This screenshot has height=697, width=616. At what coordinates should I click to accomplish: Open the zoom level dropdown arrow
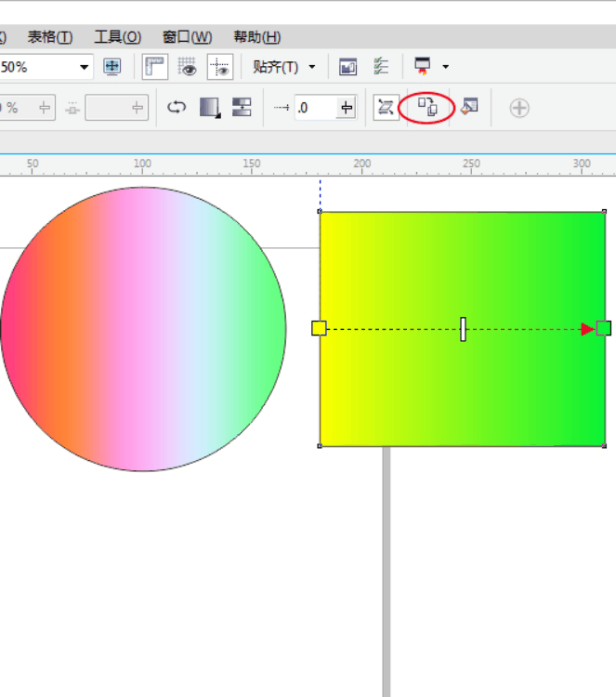point(84,68)
